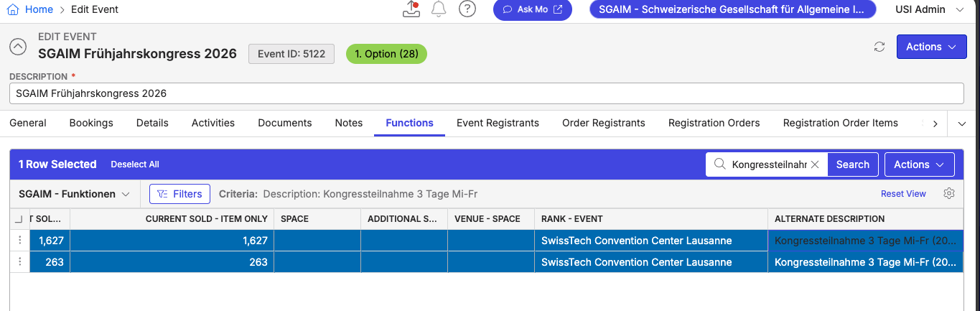
Task: Click Reset View link
Action: 903,194
